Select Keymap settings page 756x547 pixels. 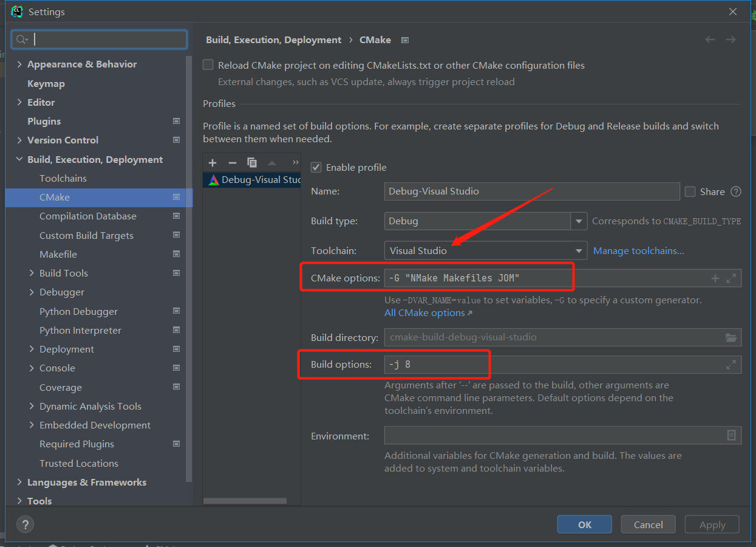46,83
